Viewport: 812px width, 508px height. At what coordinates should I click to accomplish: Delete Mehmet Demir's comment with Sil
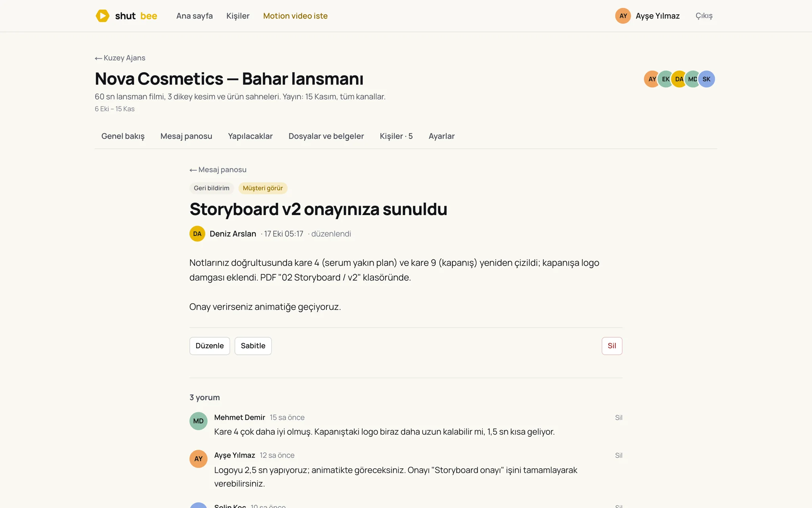[x=619, y=418]
